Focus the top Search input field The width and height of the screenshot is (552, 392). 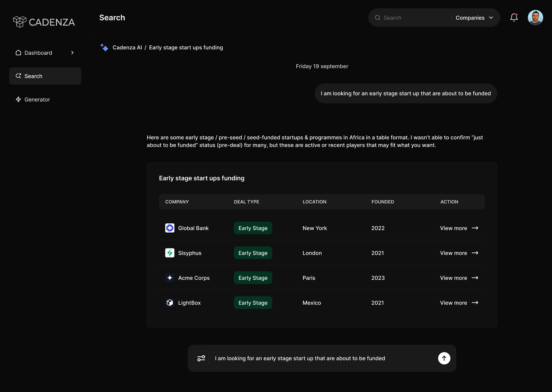click(x=415, y=18)
